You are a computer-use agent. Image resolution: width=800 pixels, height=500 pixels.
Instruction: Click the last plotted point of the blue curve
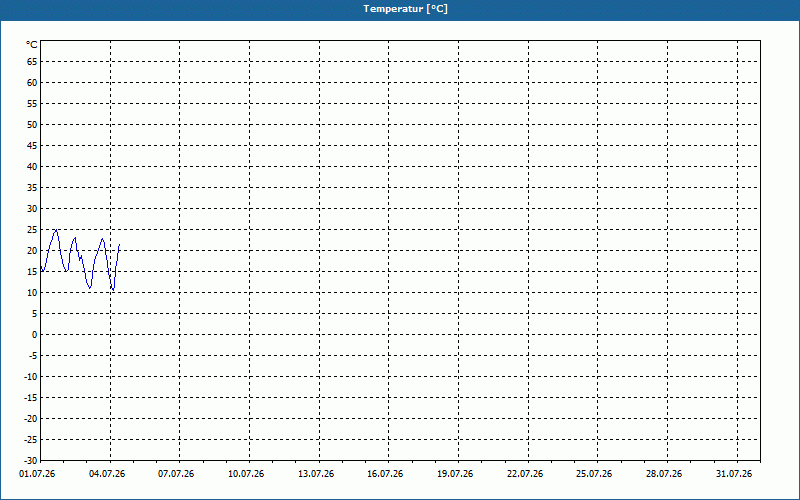tap(119, 245)
